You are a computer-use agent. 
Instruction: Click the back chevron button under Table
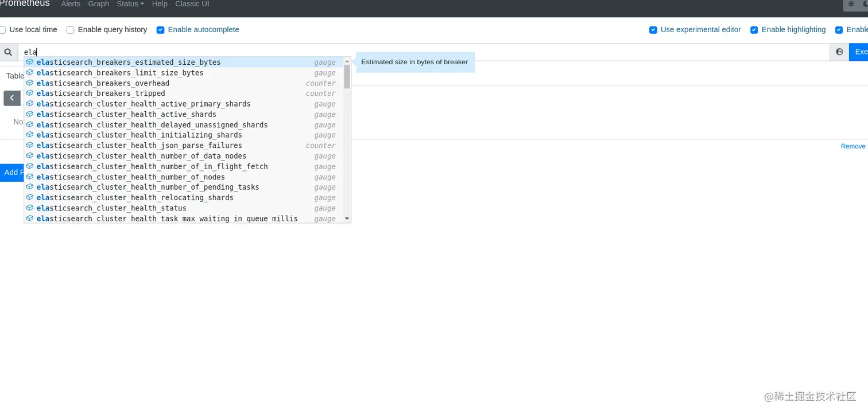coord(12,98)
